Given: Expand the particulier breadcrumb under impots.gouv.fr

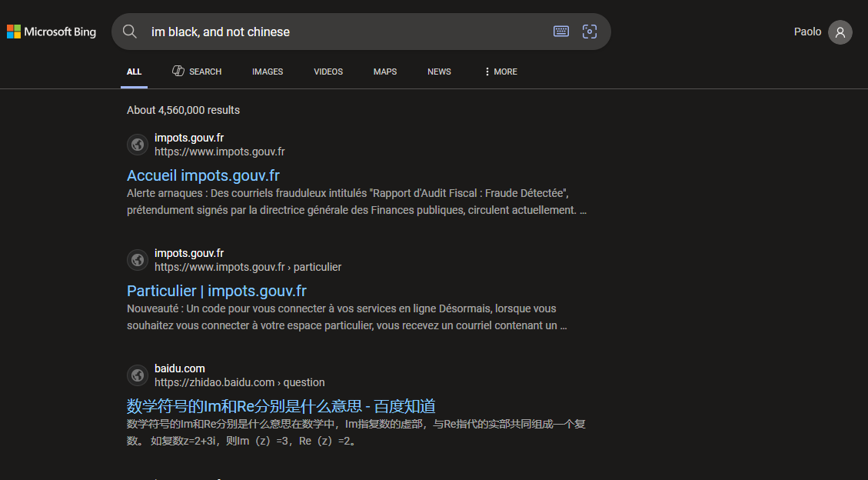Looking at the screenshot, I should click(318, 267).
